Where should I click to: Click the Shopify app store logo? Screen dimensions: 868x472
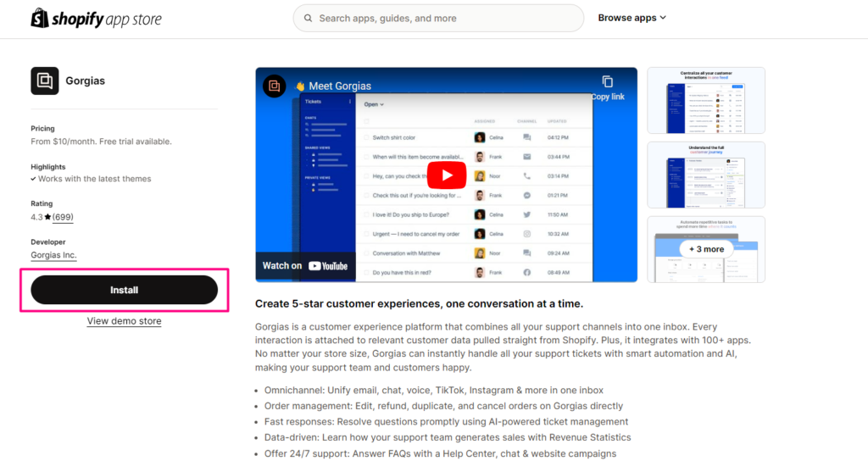click(97, 19)
